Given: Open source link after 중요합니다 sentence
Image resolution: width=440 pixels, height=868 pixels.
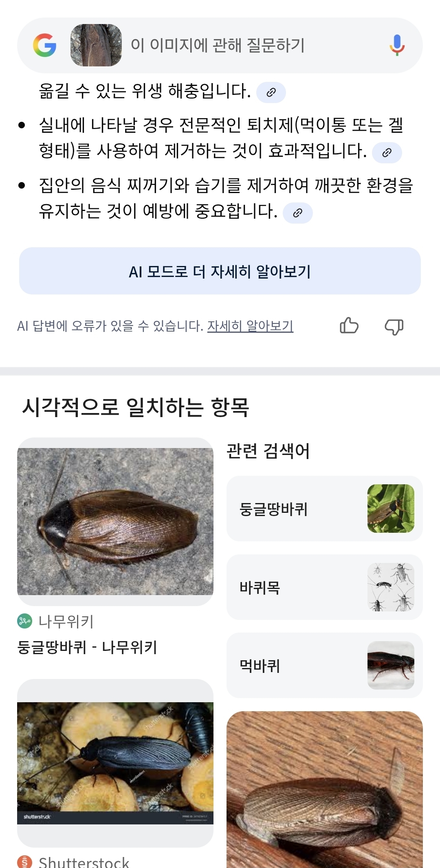Looking at the screenshot, I should coord(298,213).
